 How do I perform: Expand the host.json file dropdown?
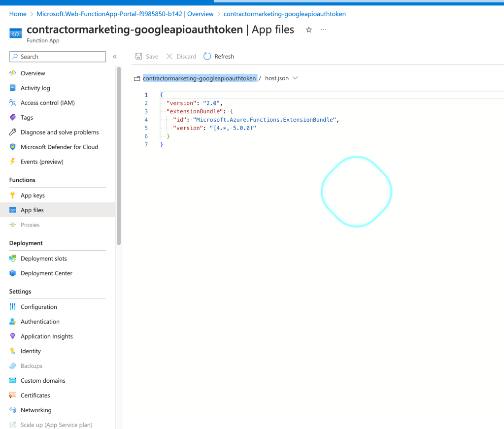295,78
